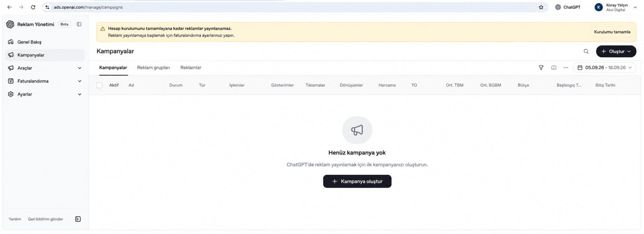
Task: Open Araçlar sidebar item
Action: [x=25, y=68]
